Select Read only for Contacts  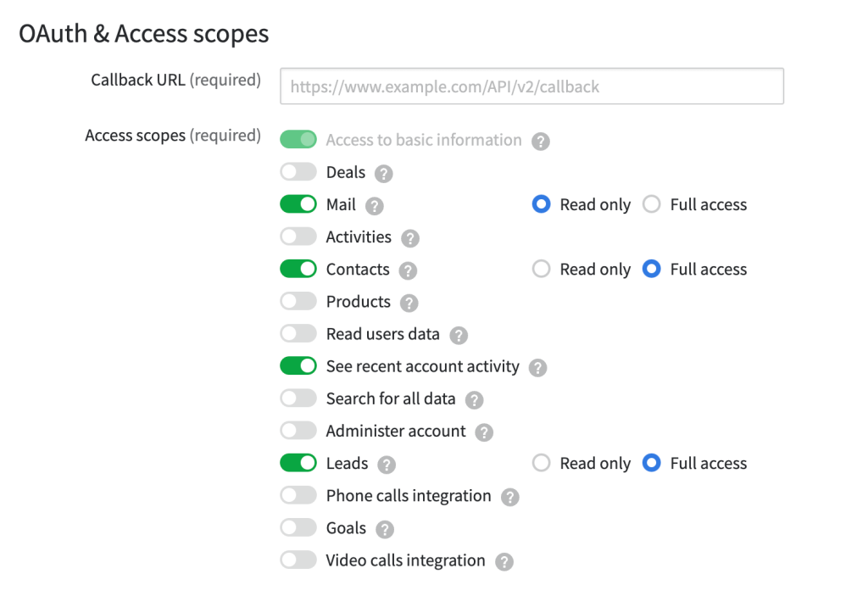pos(542,270)
